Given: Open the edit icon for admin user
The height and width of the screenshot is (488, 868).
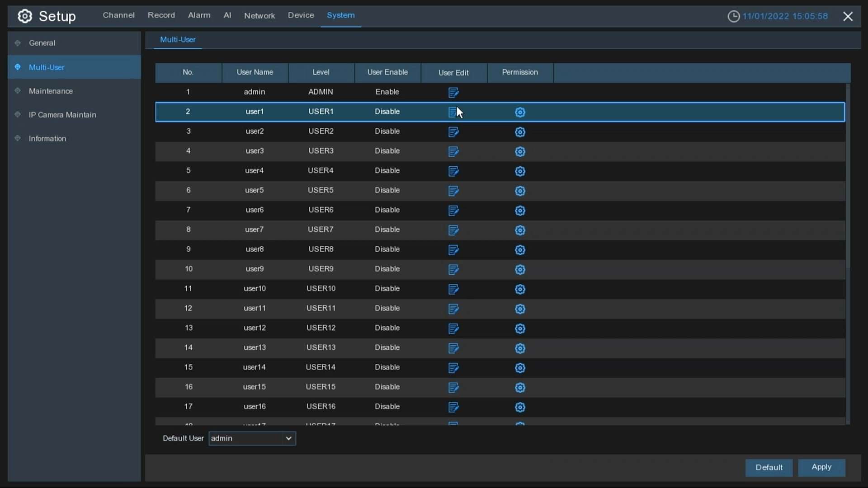Looking at the screenshot, I should [453, 93].
